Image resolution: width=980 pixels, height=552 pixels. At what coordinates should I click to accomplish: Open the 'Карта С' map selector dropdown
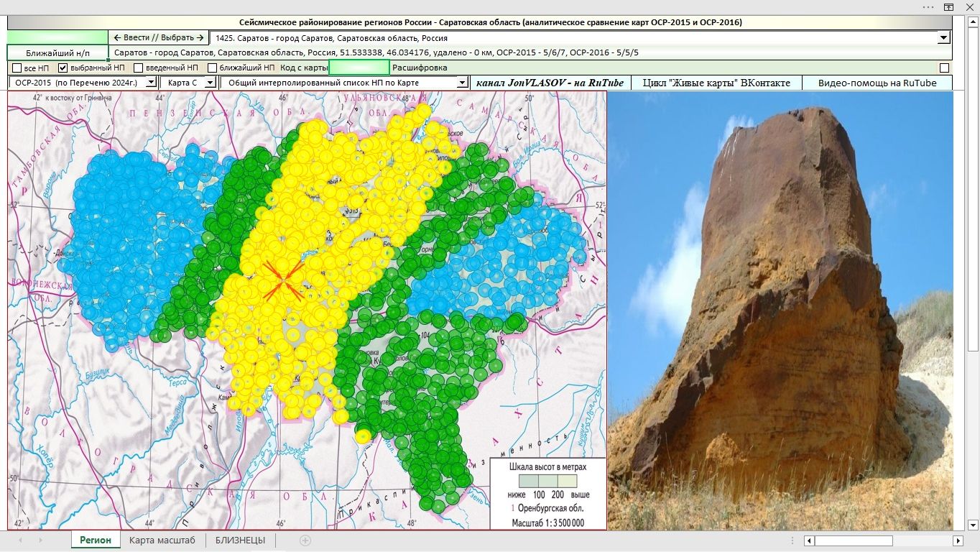pyautogui.click(x=210, y=83)
